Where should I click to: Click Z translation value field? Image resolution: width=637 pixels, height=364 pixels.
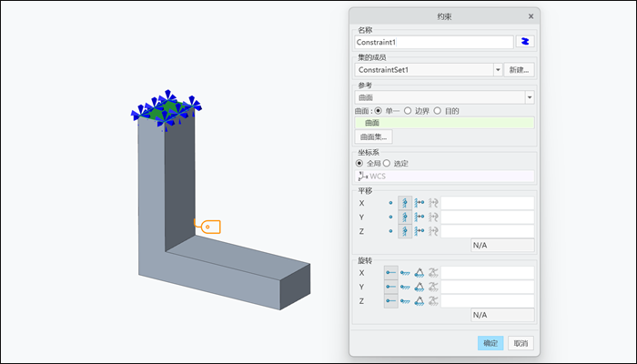pyautogui.click(x=487, y=231)
